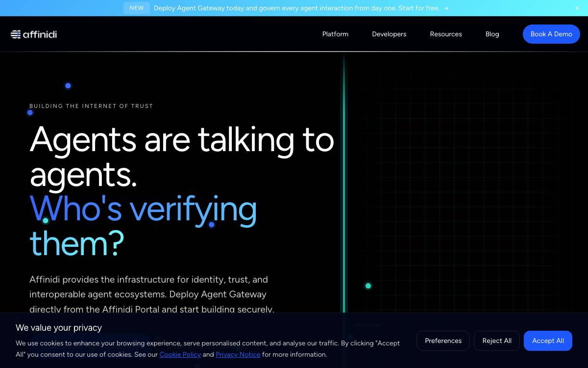Click the 'Building the Internet of Trust' tagline
The width and height of the screenshot is (588, 368).
[x=91, y=106]
